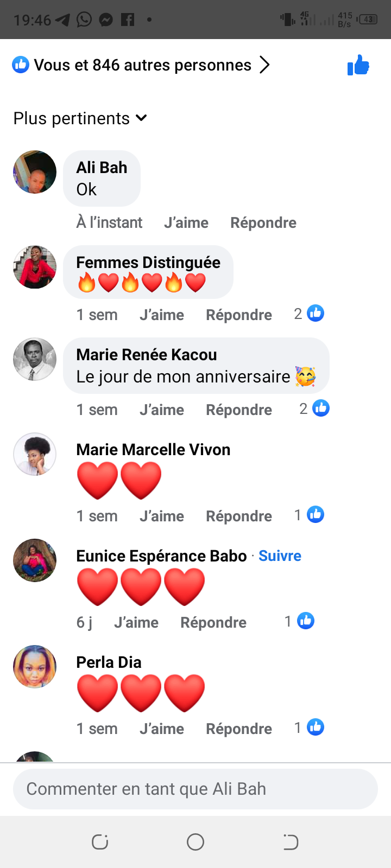Open Ali Bah's profile picture
391x868 pixels.
(x=35, y=172)
